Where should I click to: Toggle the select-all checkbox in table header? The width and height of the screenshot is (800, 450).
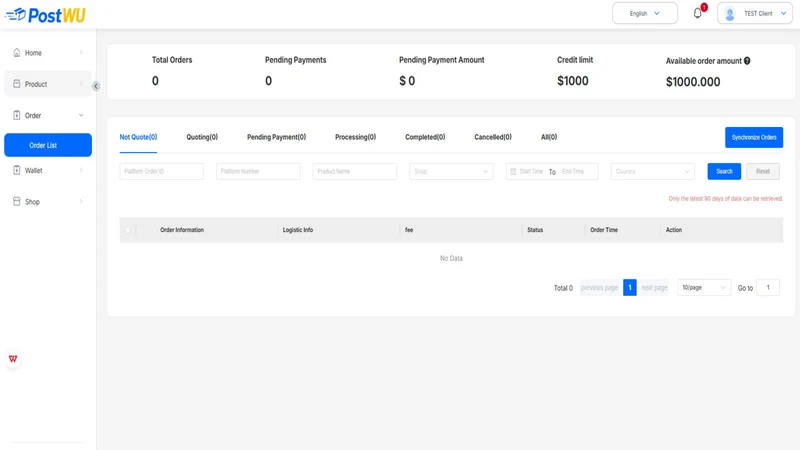pyautogui.click(x=128, y=230)
